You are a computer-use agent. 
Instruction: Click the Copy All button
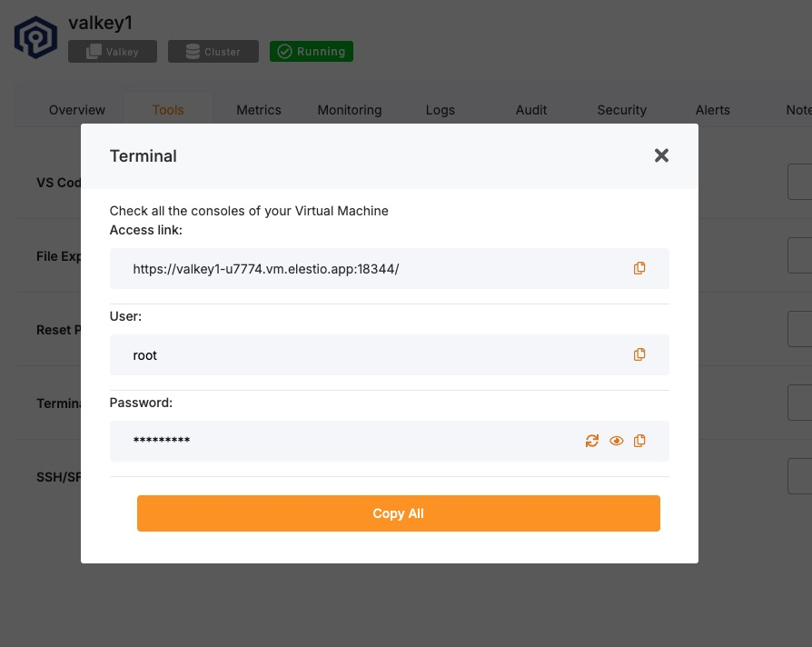pyautogui.click(x=398, y=513)
